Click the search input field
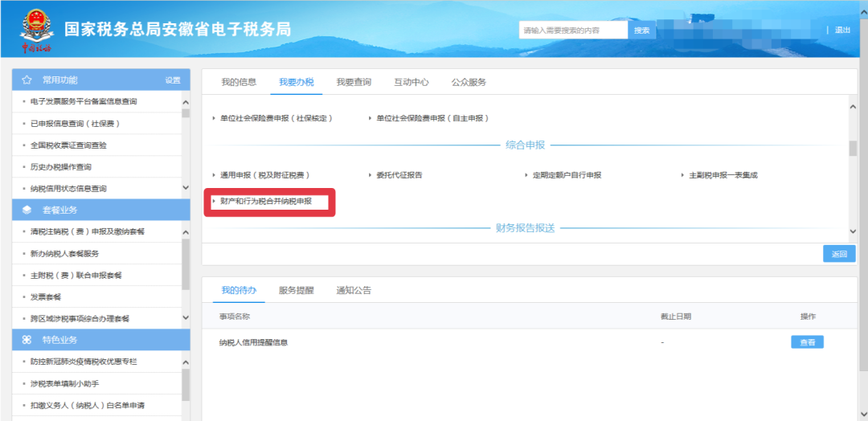This screenshot has height=421, width=868. [x=573, y=30]
